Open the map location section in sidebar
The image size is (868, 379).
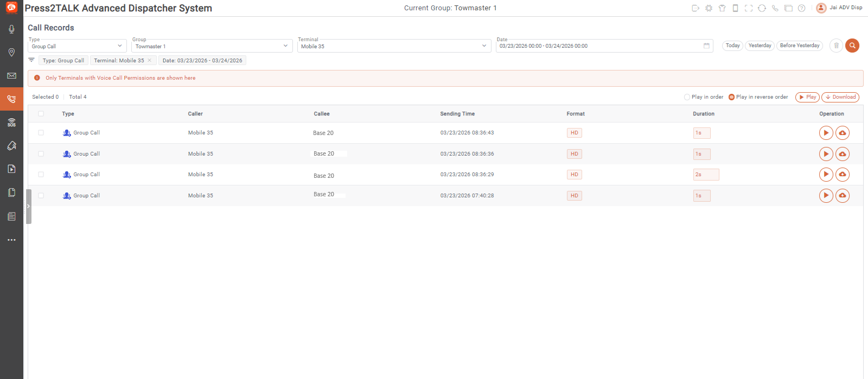coord(11,53)
